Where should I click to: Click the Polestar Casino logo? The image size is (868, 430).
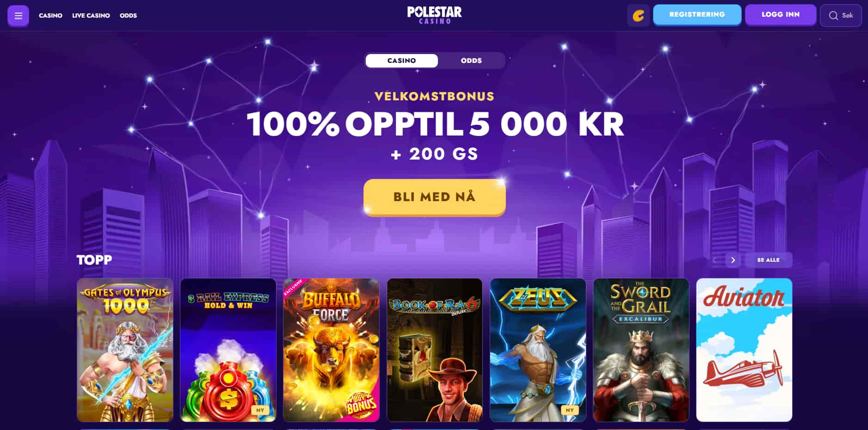(434, 15)
